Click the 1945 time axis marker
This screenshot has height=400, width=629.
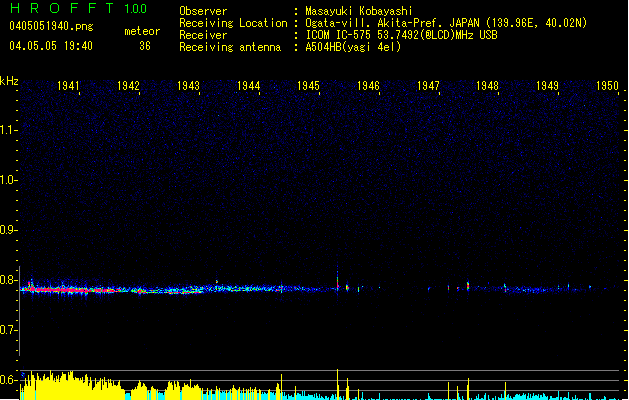[308, 85]
